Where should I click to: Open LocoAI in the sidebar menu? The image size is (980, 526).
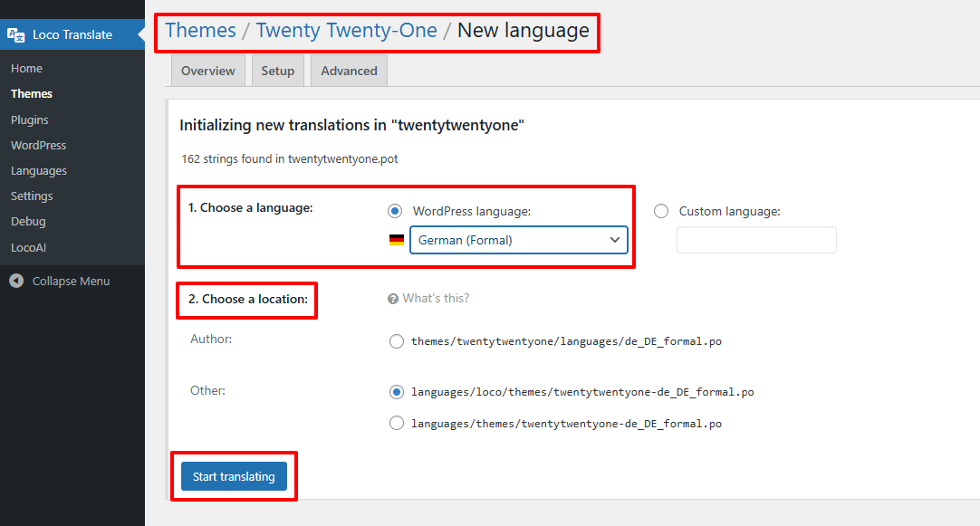tap(28, 247)
